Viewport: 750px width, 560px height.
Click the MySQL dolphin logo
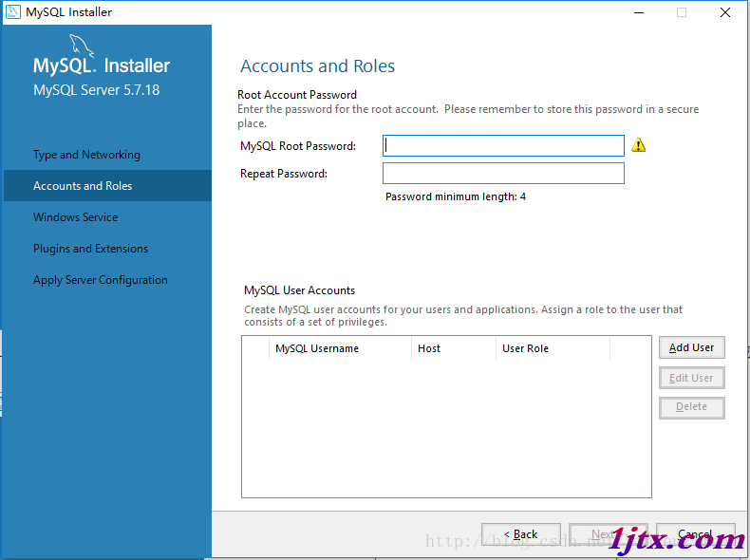(82, 46)
